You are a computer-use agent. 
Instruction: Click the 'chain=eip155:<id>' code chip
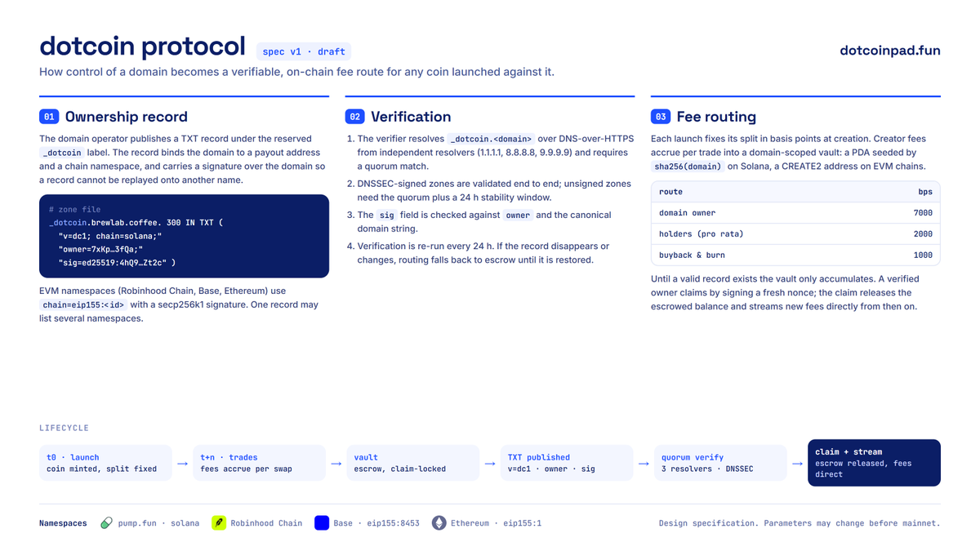click(84, 305)
